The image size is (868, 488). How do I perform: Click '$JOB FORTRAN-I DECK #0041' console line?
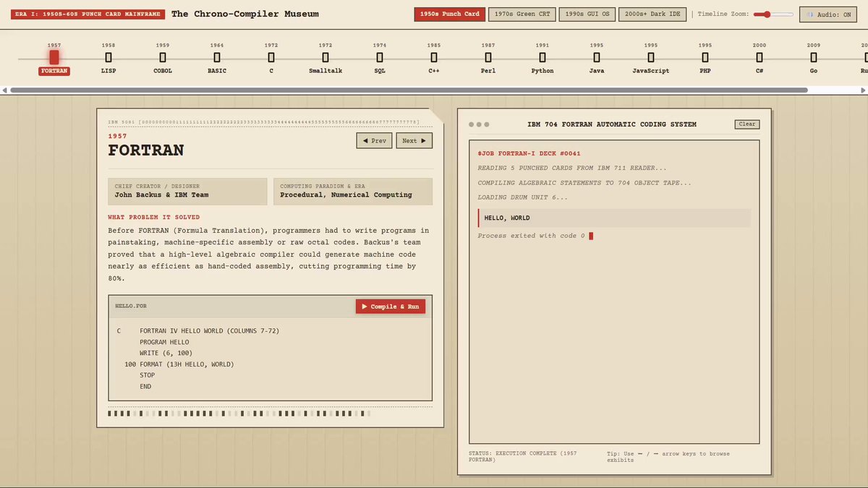pos(529,153)
